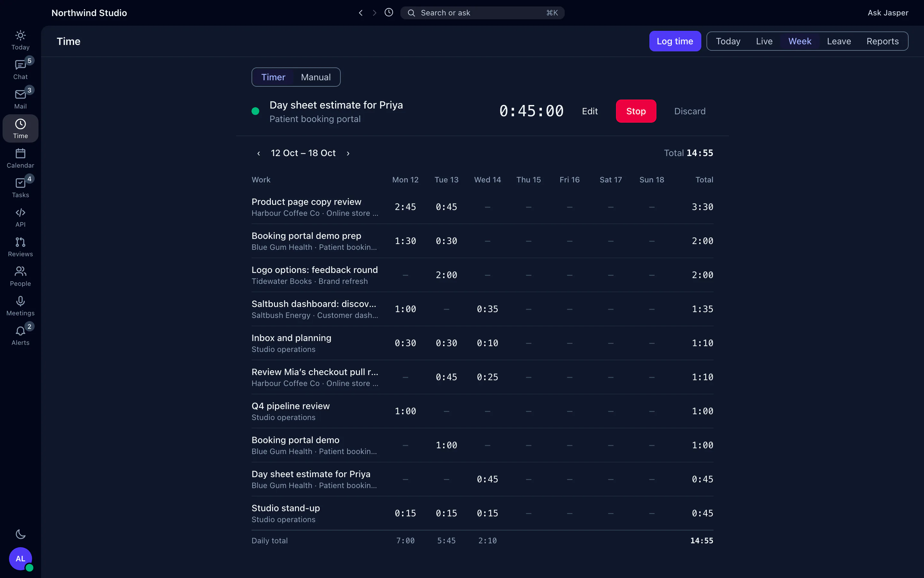Go forward with the top-bar arrow
The image size is (924, 578).
(374, 13)
